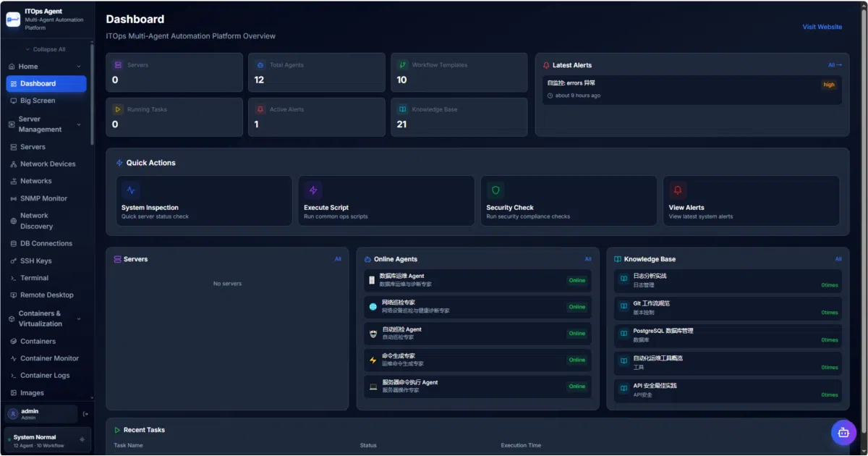Screen dimensions: 868x456
Task: Click the Knowledge Base stat card icon
Action: [x=403, y=109]
